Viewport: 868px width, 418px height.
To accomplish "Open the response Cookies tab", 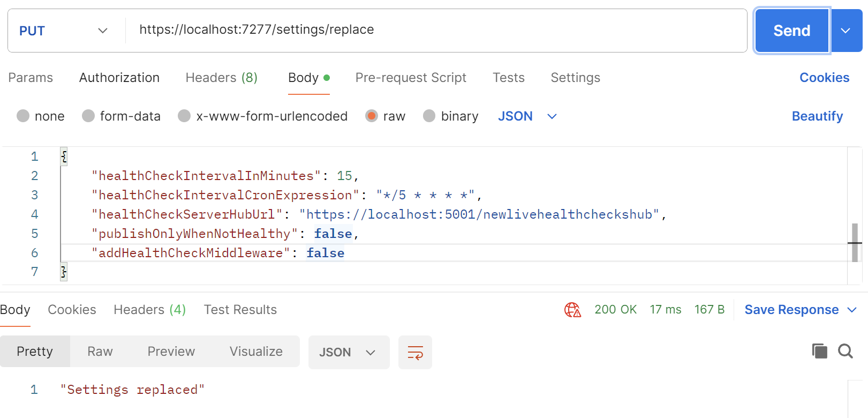I will click(x=72, y=310).
